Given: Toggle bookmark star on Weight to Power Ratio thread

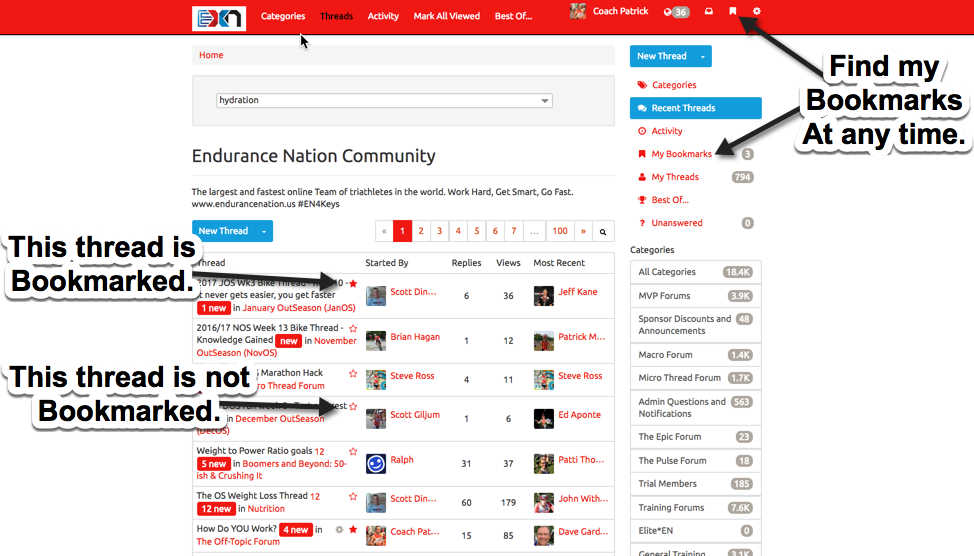Looking at the screenshot, I should 353,451.
